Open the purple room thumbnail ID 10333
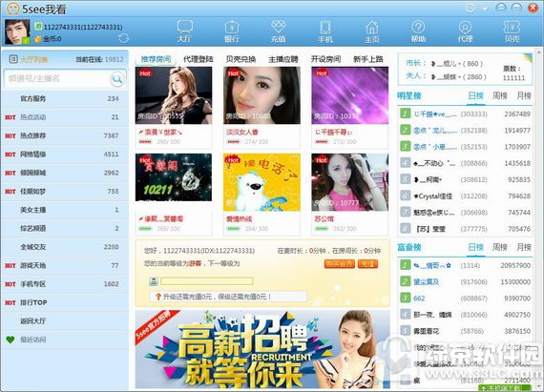Screen dimensions: 544x392 (349, 95)
